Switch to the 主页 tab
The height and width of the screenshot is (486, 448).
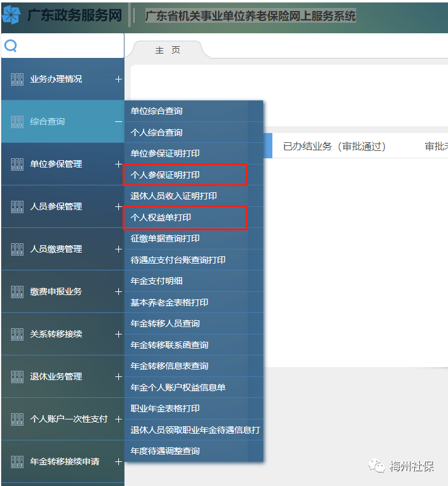pyautogui.click(x=168, y=50)
